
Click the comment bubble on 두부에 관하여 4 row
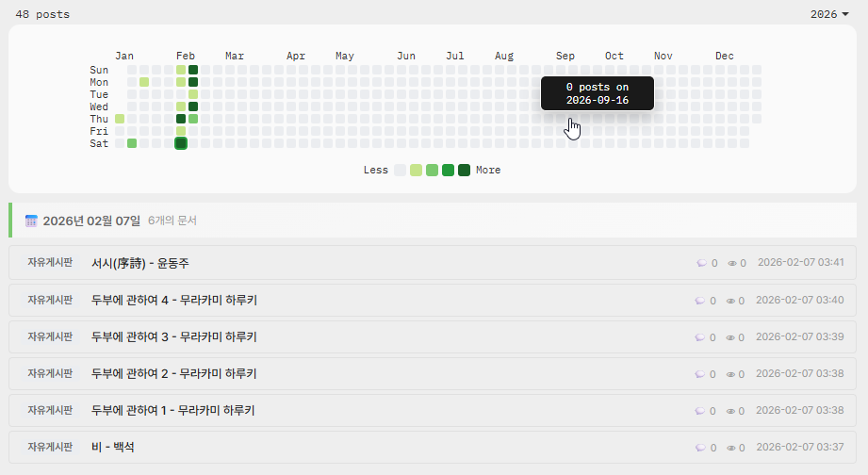pos(700,301)
